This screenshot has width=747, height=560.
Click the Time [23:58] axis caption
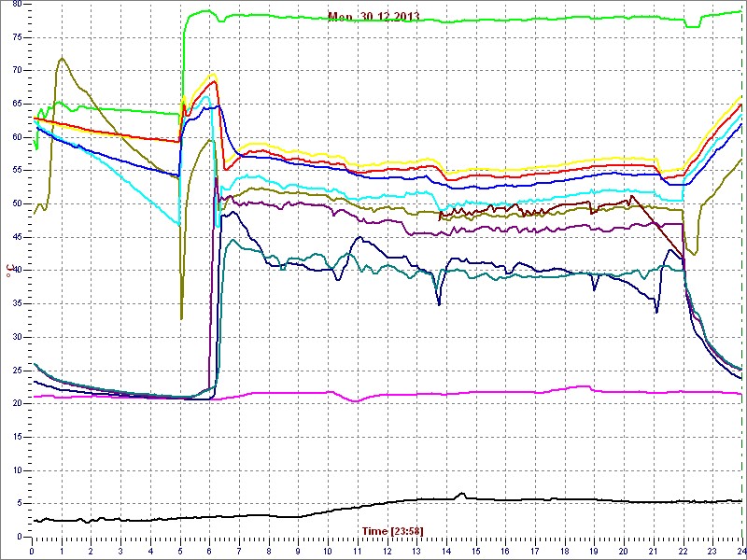(392, 530)
